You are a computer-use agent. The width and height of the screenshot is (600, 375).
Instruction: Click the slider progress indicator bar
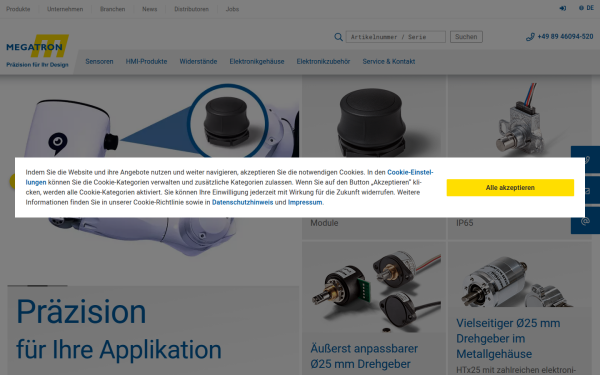pos(38,285)
